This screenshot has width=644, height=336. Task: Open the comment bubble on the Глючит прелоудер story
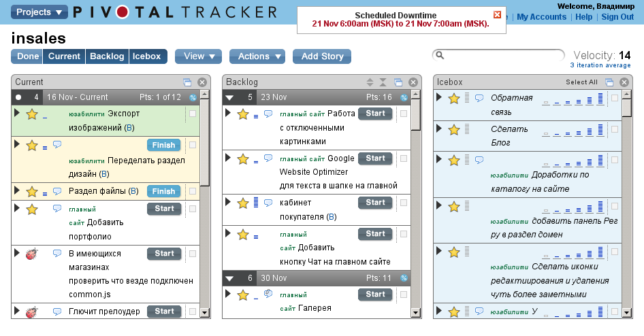57,312
